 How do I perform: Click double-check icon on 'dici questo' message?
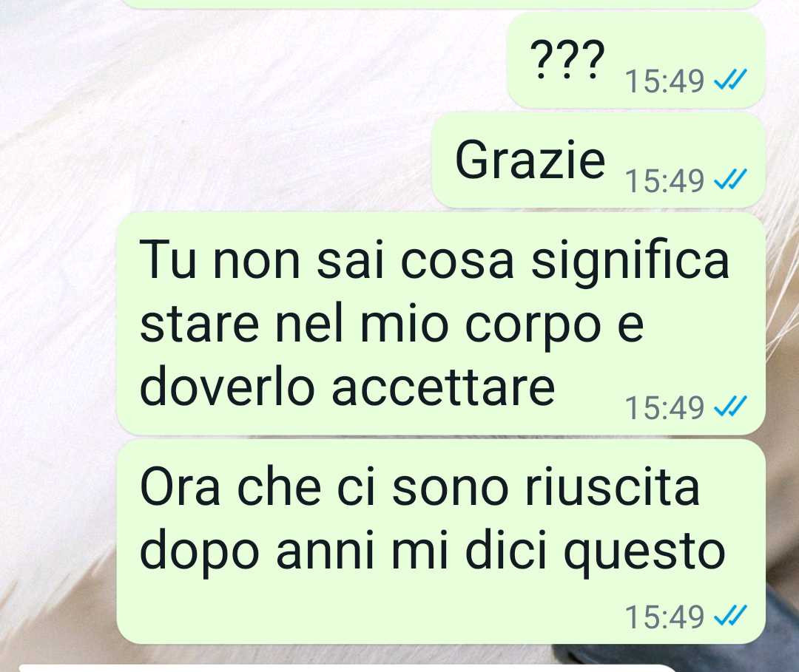pos(731,617)
